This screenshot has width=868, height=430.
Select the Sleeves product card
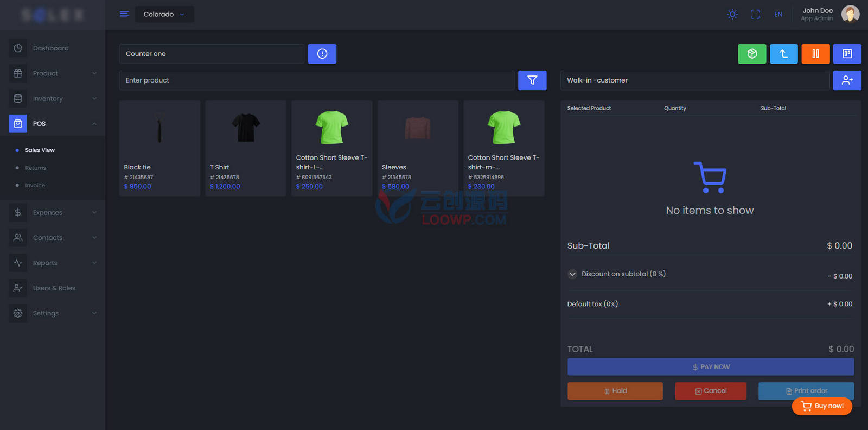(x=418, y=148)
